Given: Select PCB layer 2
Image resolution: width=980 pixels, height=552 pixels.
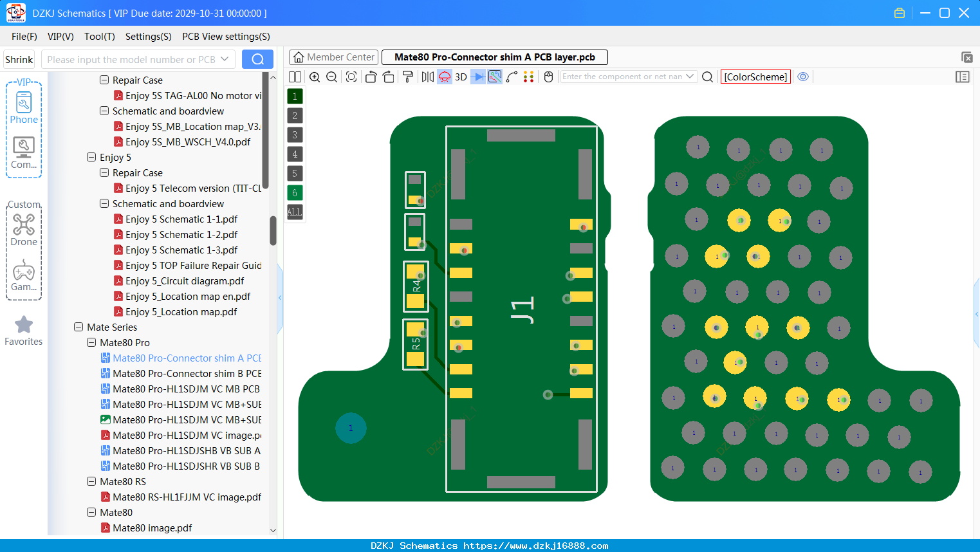Looking at the screenshot, I should point(295,116).
